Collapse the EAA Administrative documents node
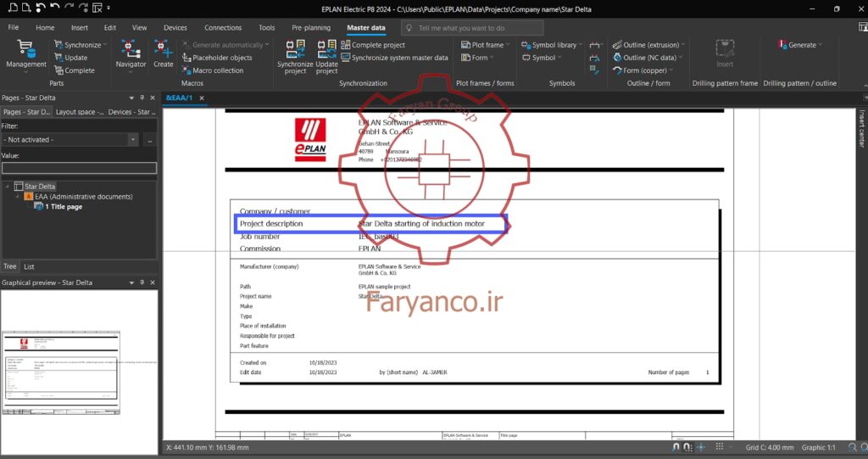 coord(18,196)
